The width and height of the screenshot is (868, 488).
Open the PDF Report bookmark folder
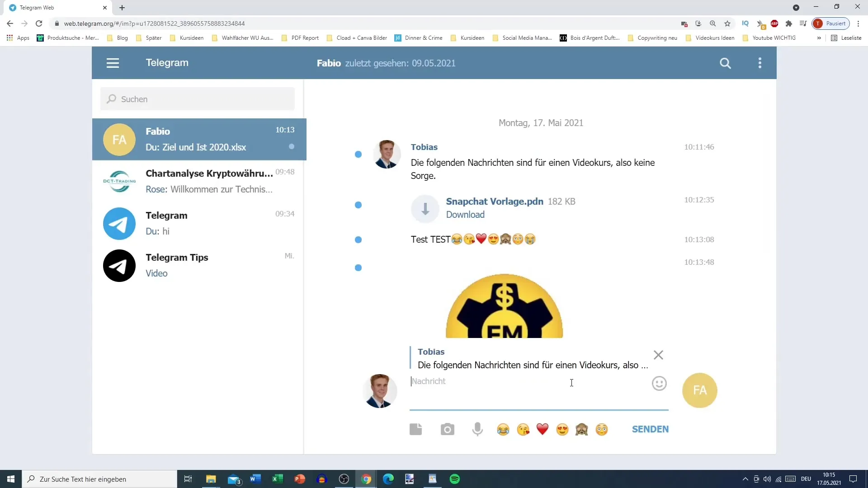(x=300, y=38)
